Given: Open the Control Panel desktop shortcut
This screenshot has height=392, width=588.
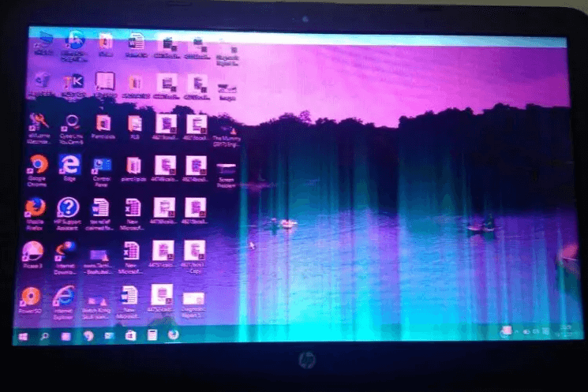Looking at the screenshot, I should pyautogui.click(x=102, y=166).
